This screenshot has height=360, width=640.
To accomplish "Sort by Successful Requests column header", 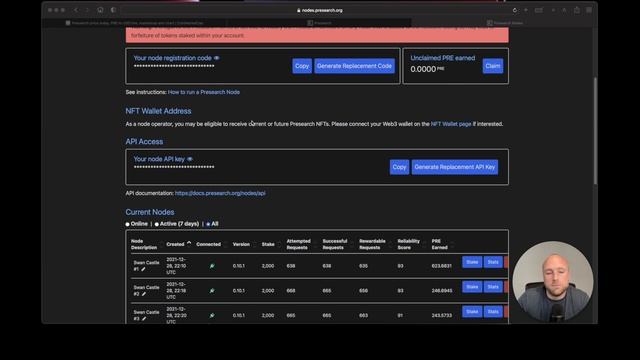I will (x=335, y=244).
